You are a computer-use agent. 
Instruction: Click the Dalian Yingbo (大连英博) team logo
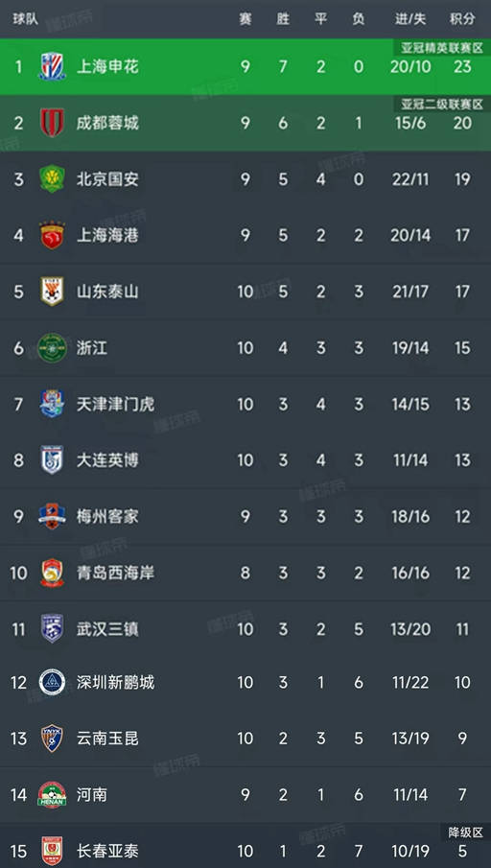tap(52, 460)
